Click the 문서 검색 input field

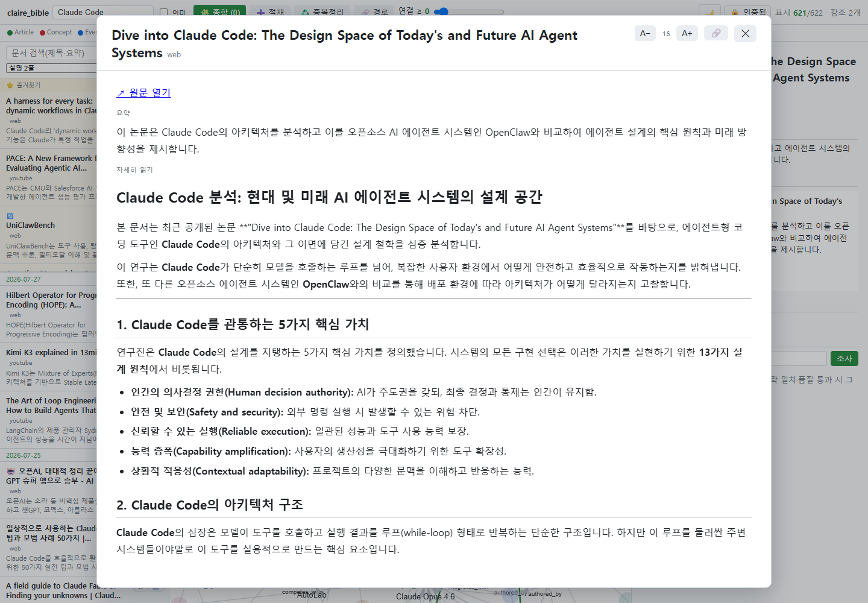click(51, 53)
